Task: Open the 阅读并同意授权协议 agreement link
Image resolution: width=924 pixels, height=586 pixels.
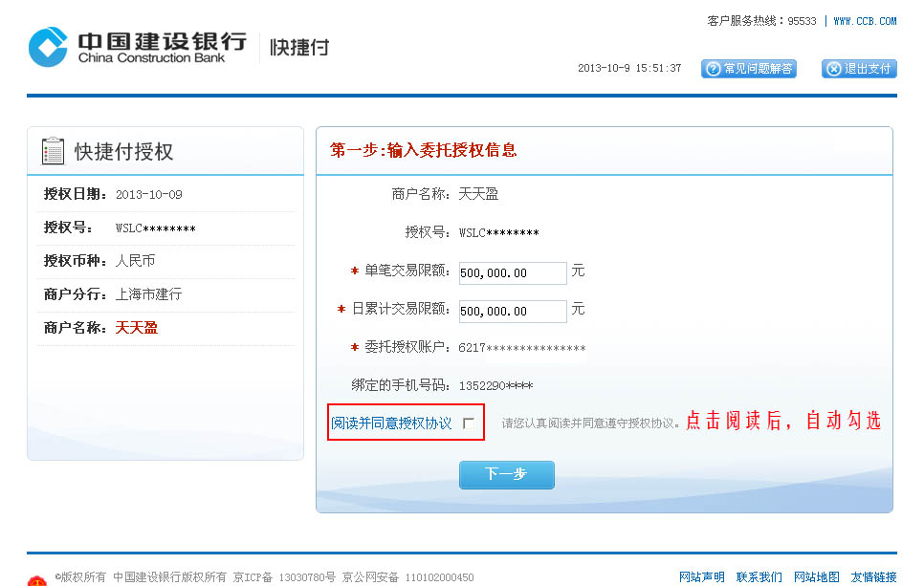Action: [390, 423]
